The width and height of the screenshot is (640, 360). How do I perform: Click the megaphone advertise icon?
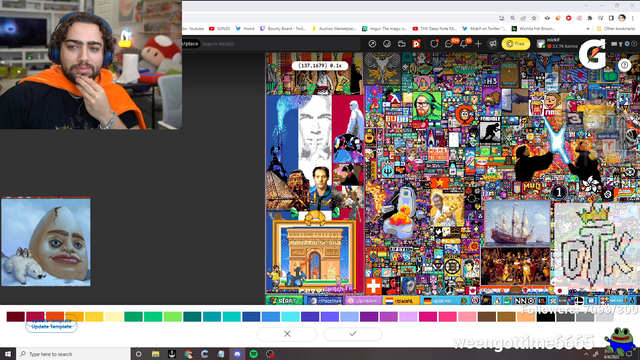pyautogui.click(x=493, y=44)
